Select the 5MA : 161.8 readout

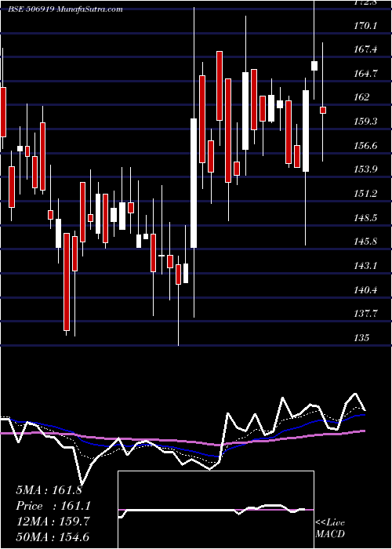49,490
